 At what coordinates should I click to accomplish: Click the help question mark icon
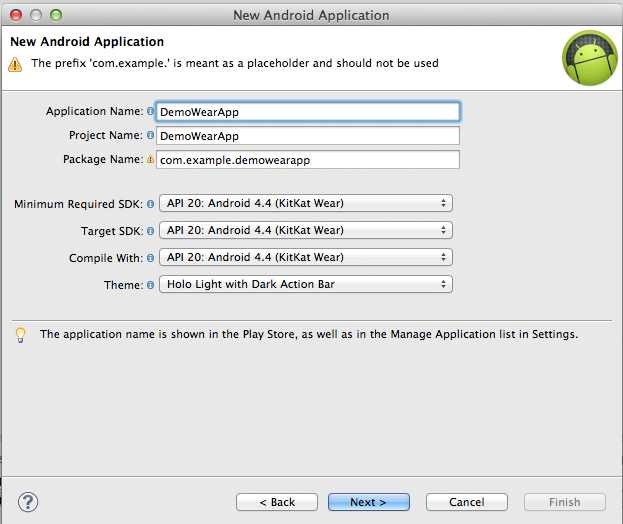click(28, 502)
